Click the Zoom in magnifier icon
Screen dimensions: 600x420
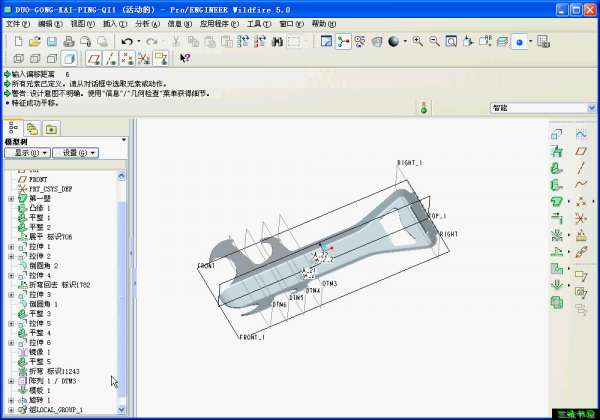pos(417,41)
